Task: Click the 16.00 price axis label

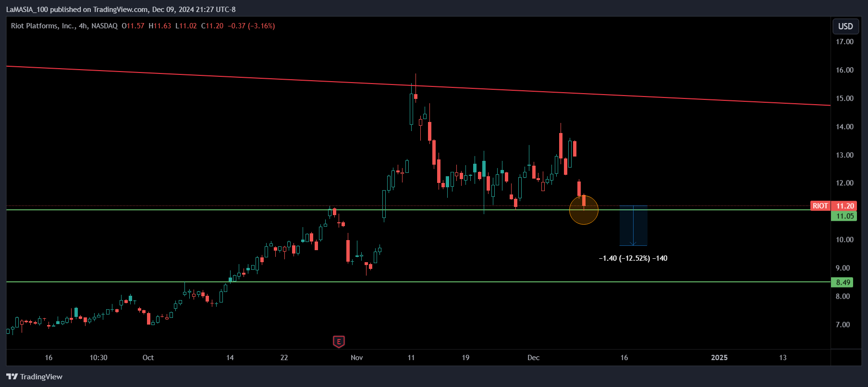Action: coord(844,70)
